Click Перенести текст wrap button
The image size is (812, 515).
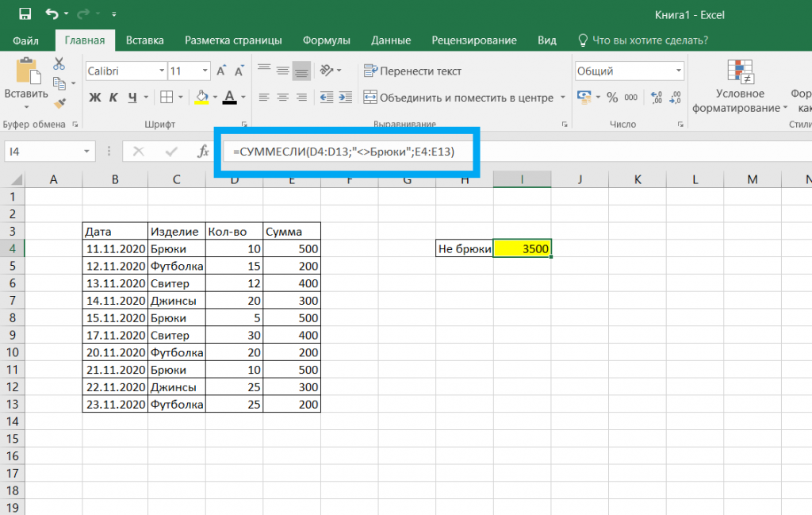point(412,71)
